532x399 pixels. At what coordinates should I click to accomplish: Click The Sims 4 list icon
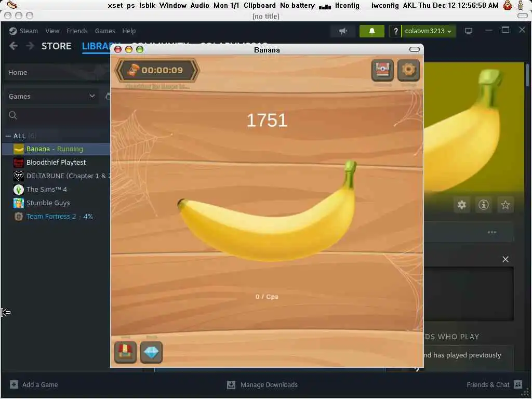19,189
